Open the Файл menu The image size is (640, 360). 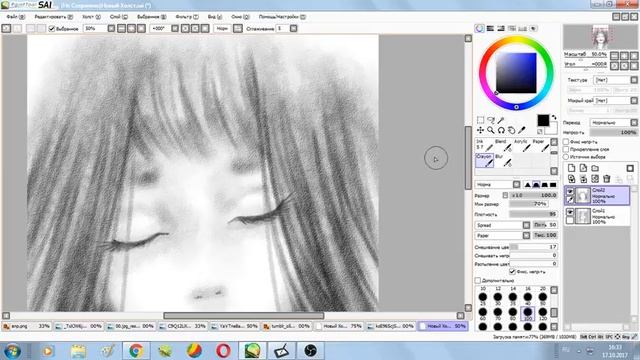pyautogui.click(x=16, y=17)
